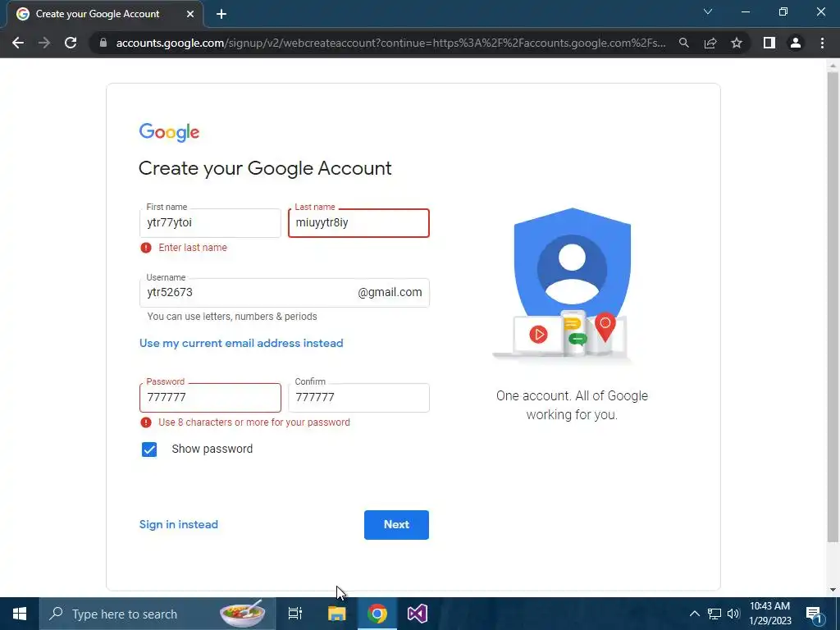Open Visual Studio from the taskbar
This screenshot has height=630, width=840.
click(x=418, y=614)
